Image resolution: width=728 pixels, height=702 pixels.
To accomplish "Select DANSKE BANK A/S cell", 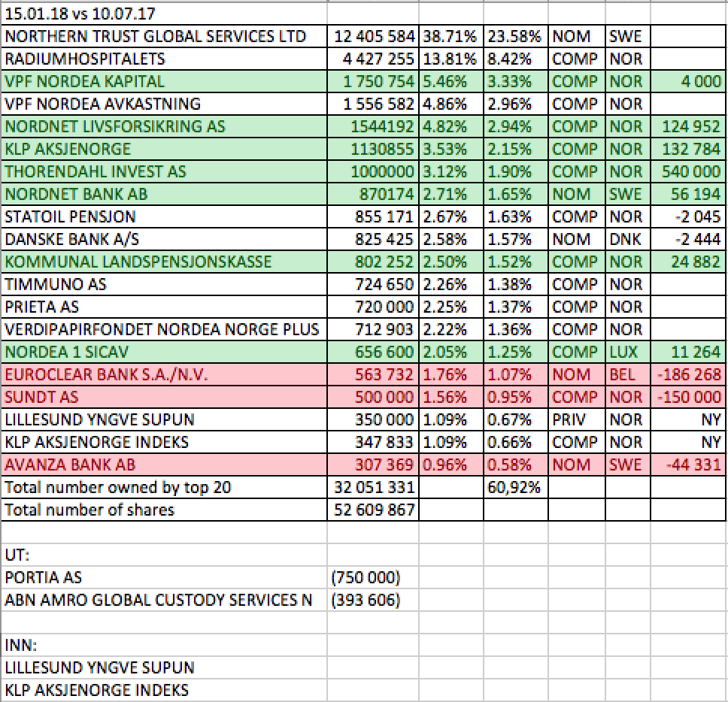I will click(x=164, y=239).
